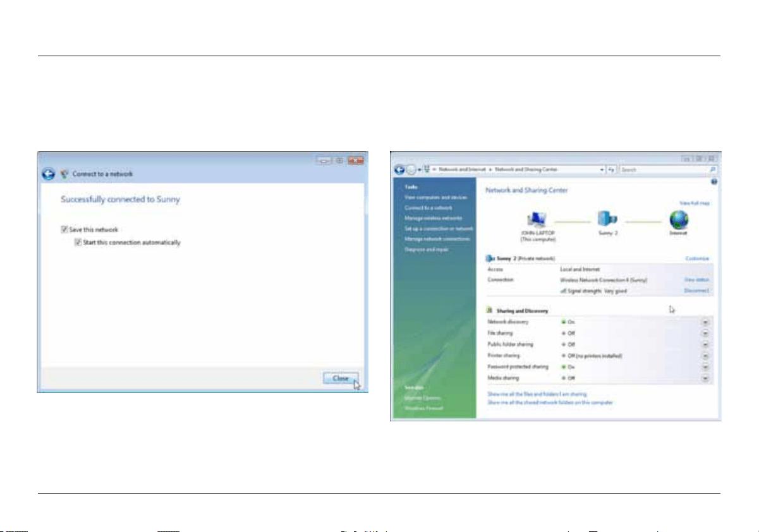
Task: Click Network and Sharing Center breadcrumb segment
Action: (526, 170)
